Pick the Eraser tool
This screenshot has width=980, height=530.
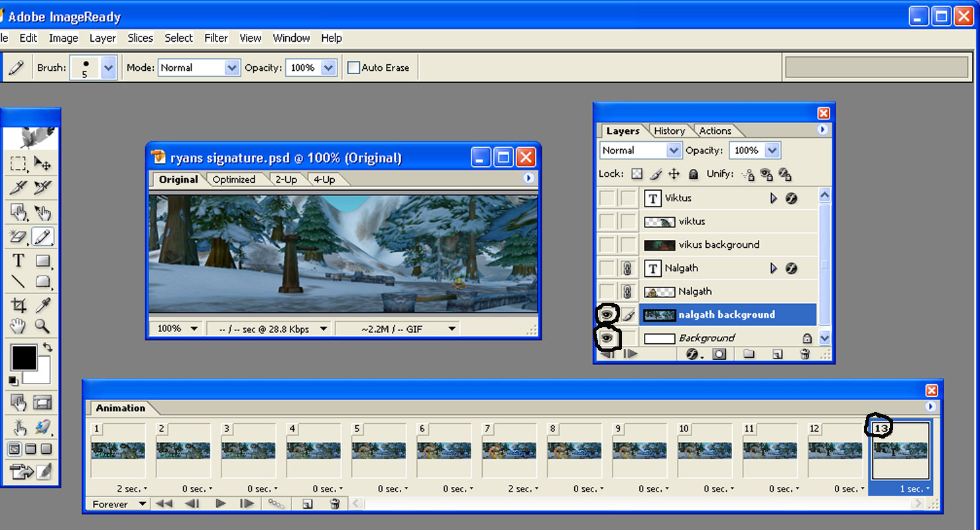pyautogui.click(x=18, y=237)
